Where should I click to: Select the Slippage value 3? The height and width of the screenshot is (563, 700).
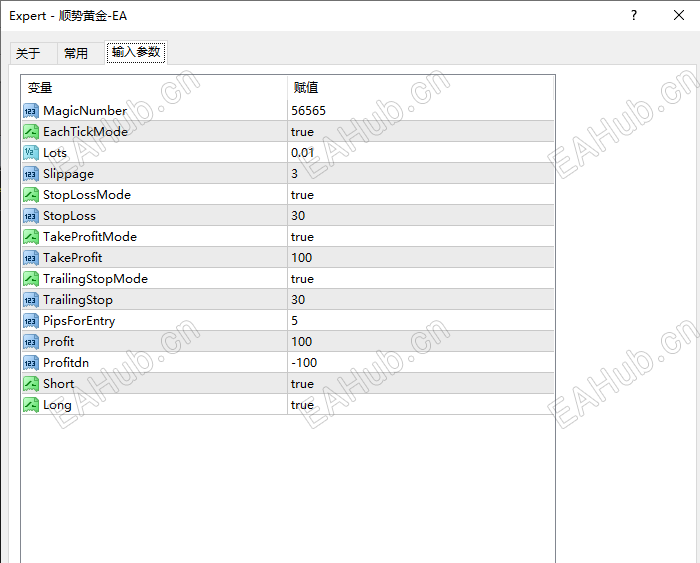(x=294, y=174)
